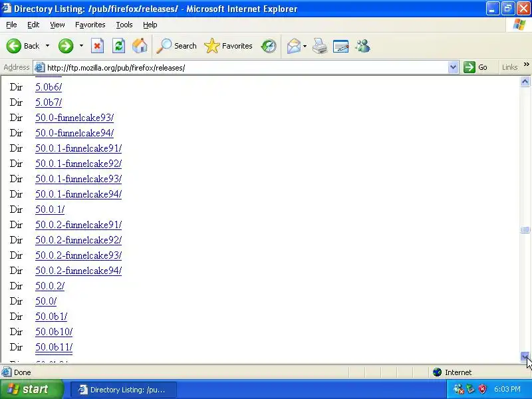532x399 pixels.
Task: Select the Directory Listing taskbar button
Action: click(x=124, y=390)
